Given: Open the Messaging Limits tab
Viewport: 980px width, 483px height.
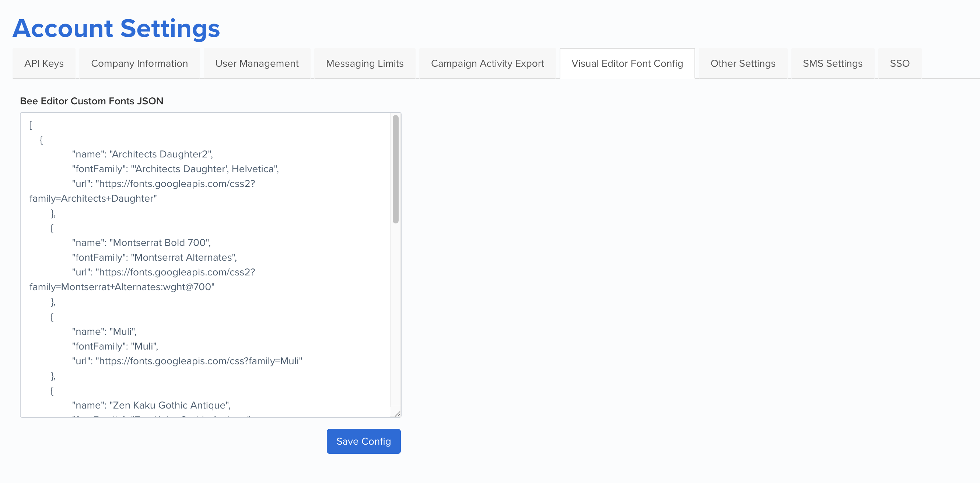Looking at the screenshot, I should [x=364, y=63].
